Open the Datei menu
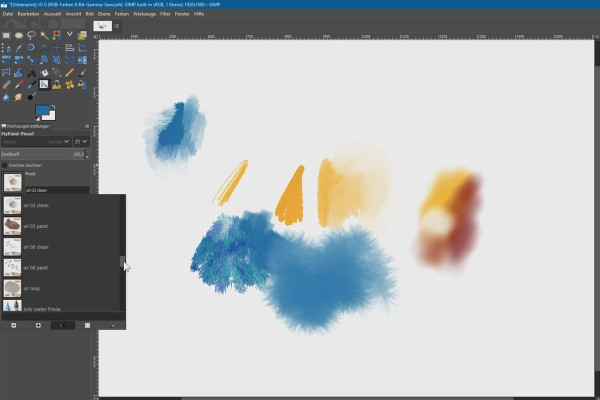The height and width of the screenshot is (400, 600). 8,14
